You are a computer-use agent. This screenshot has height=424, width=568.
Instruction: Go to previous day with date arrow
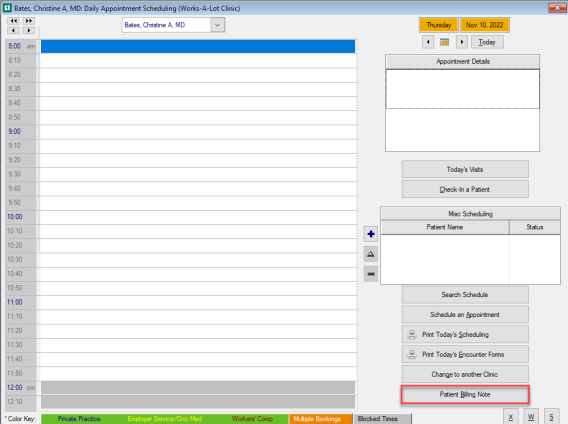click(x=428, y=42)
